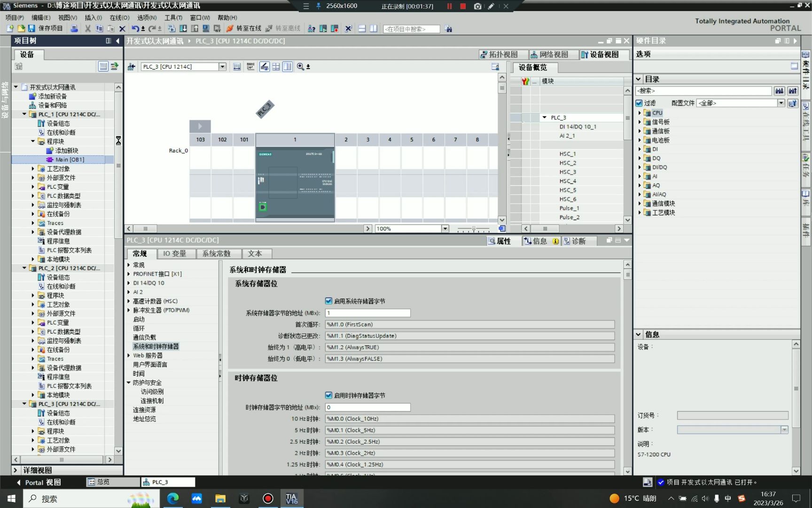Open the 在线(O) menu

119,17
